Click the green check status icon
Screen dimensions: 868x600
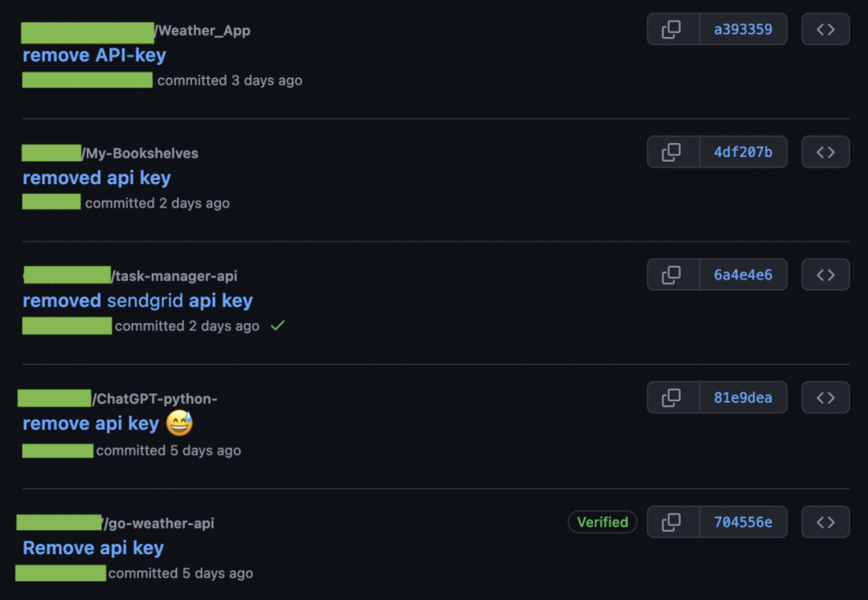pos(277,326)
